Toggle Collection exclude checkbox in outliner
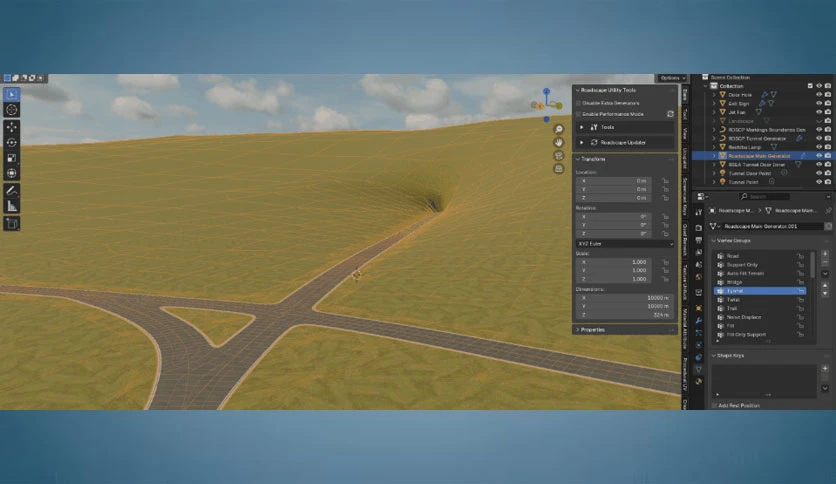The height and width of the screenshot is (484, 836). pyautogui.click(x=810, y=86)
